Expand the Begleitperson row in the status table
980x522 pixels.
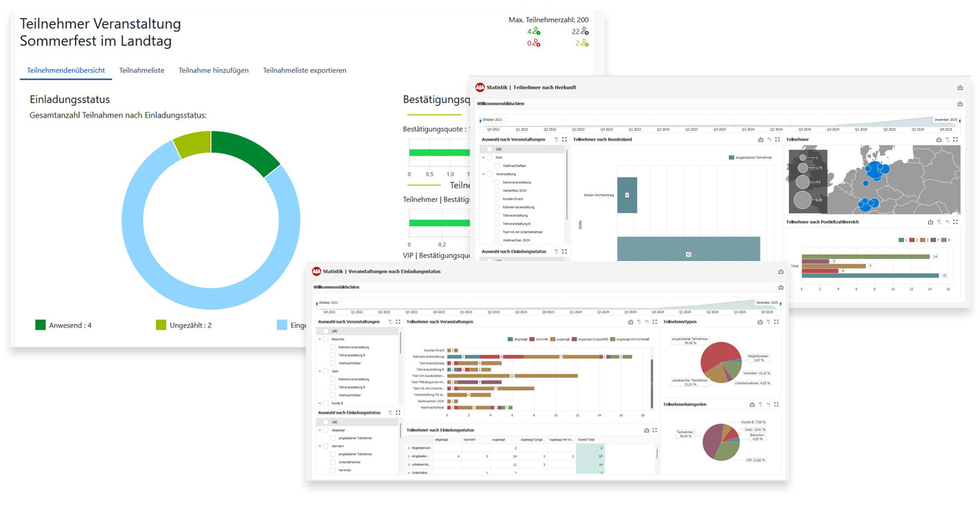tap(409, 447)
